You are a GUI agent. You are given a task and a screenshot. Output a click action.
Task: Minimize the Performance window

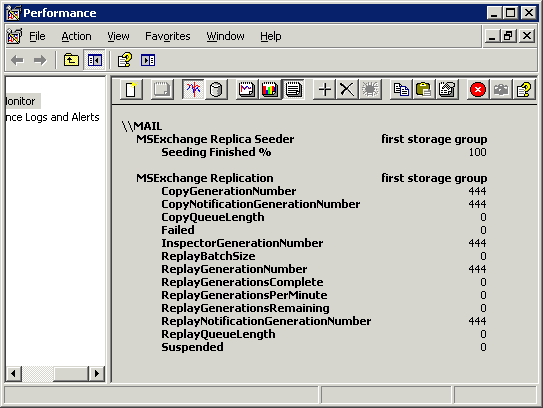494,13
